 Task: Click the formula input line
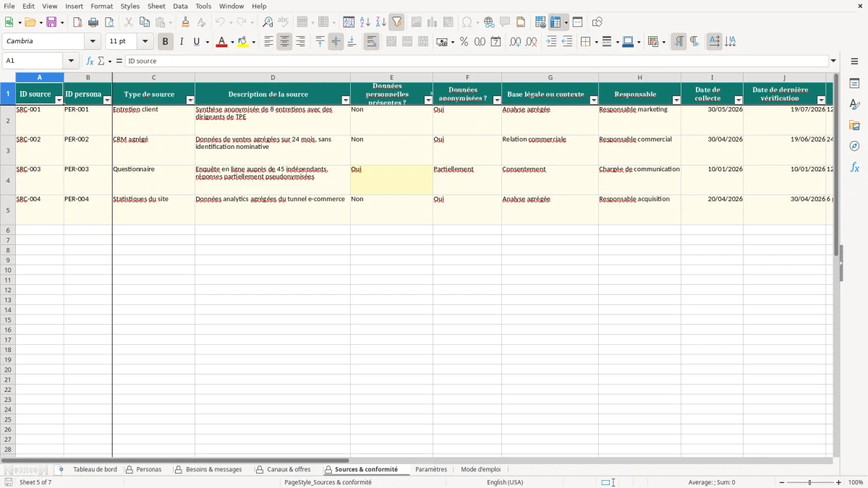click(x=477, y=61)
